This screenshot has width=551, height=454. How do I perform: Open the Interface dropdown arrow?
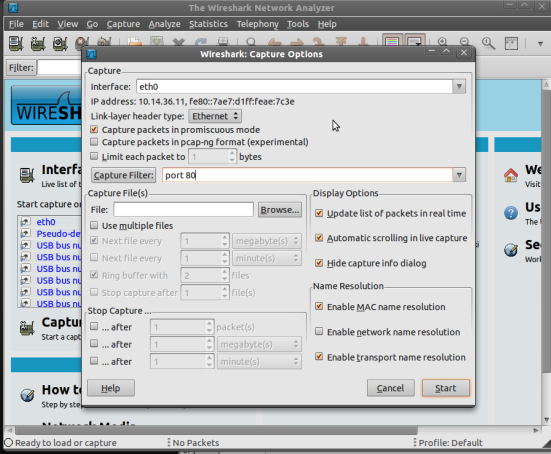click(459, 86)
